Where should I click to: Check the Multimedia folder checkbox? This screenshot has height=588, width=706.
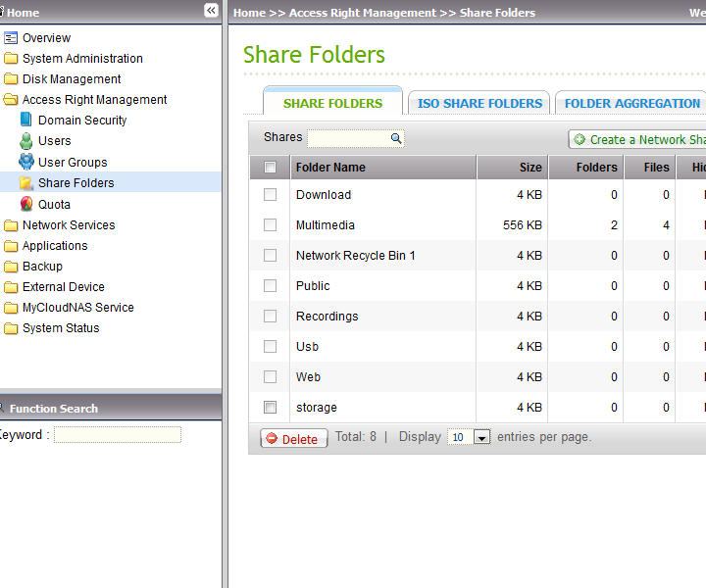click(x=270, y=225)
